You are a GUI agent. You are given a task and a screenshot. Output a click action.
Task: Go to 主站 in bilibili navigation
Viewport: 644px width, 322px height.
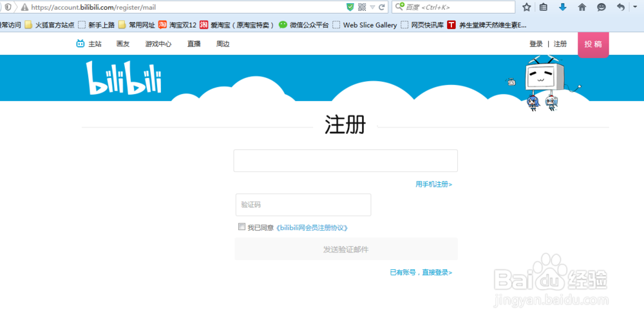pos(95,44)
